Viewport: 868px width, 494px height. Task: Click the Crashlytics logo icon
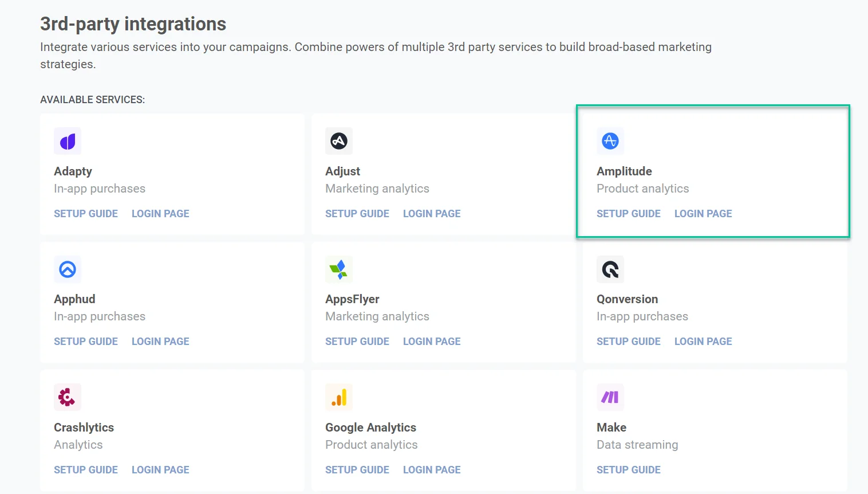click(x=68, y=397)
